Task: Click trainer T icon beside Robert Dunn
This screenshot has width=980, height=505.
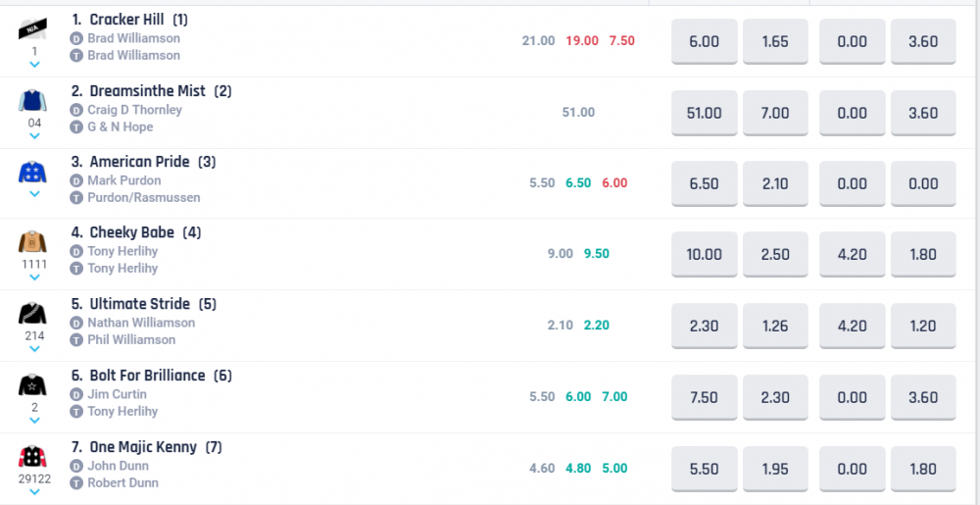Action: (x=76, y=482)
